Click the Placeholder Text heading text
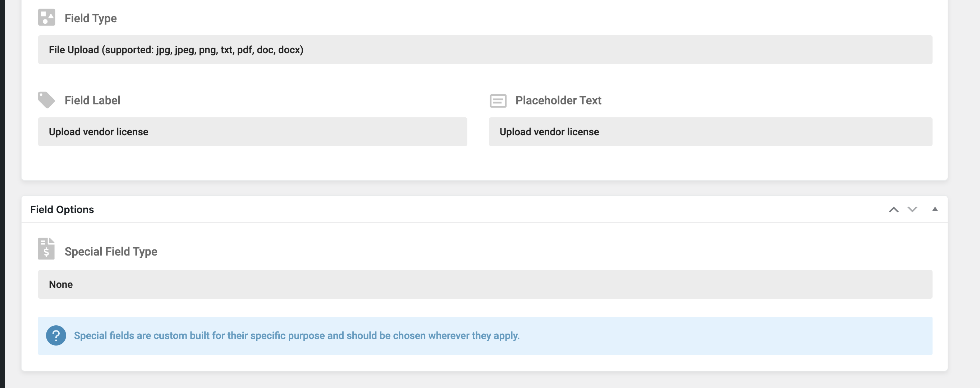Viewport: 980px width, 388px height. [x=558, y=100]
